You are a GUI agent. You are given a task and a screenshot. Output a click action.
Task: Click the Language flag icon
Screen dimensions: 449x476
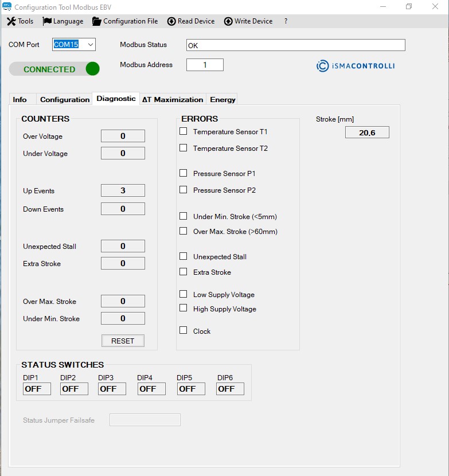tap(47, 21)
